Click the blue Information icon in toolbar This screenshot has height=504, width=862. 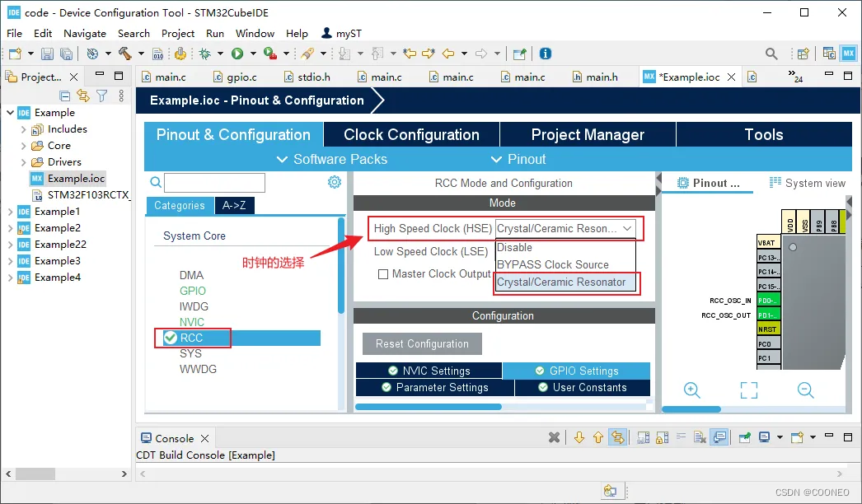tap(546, 54)
